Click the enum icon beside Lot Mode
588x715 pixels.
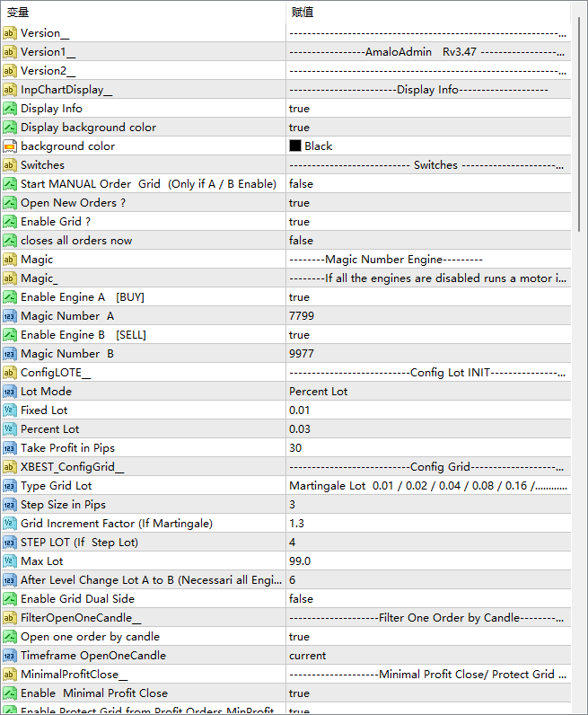coord(10,392)
